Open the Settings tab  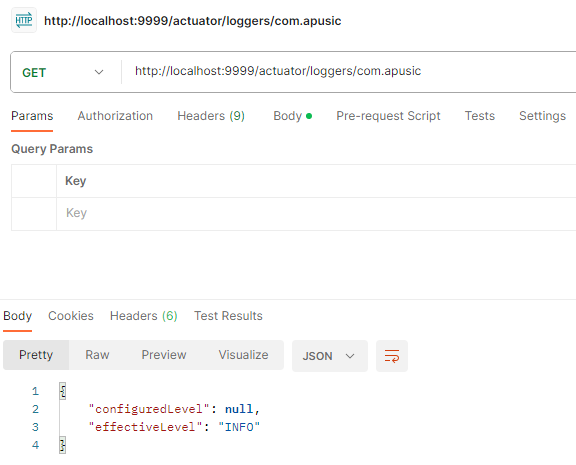542,116
